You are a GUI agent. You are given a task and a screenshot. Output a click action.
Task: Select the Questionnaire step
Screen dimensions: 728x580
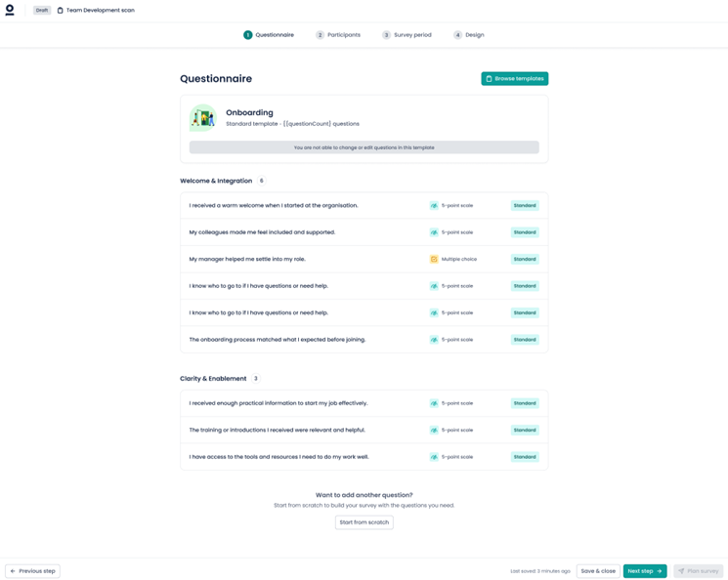click(269, 35)
